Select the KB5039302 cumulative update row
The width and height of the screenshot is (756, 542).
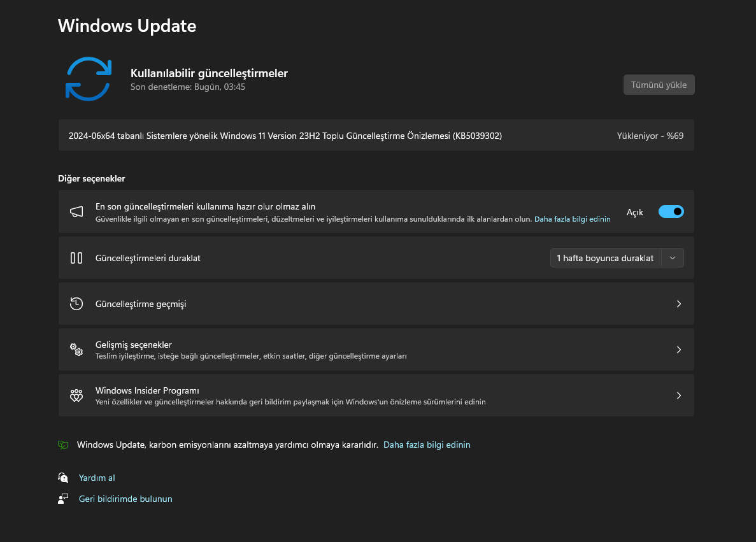376,136
